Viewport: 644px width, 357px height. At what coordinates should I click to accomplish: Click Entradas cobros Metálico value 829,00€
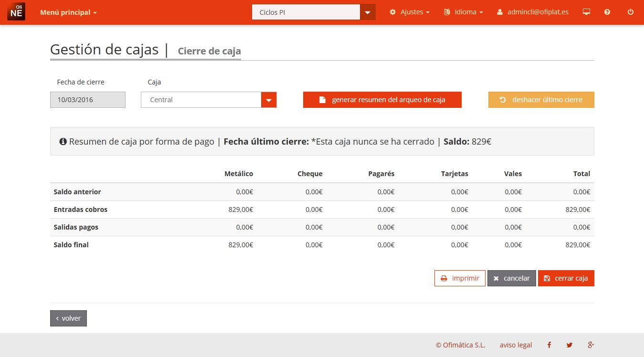(x=241, y=210)
